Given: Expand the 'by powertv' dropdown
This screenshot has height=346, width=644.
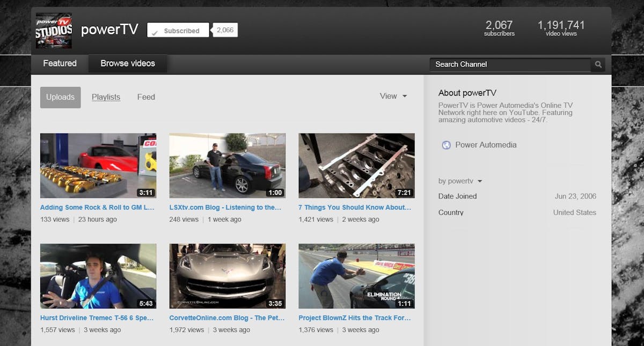Looking at the screenshot, I should [460, 181].
